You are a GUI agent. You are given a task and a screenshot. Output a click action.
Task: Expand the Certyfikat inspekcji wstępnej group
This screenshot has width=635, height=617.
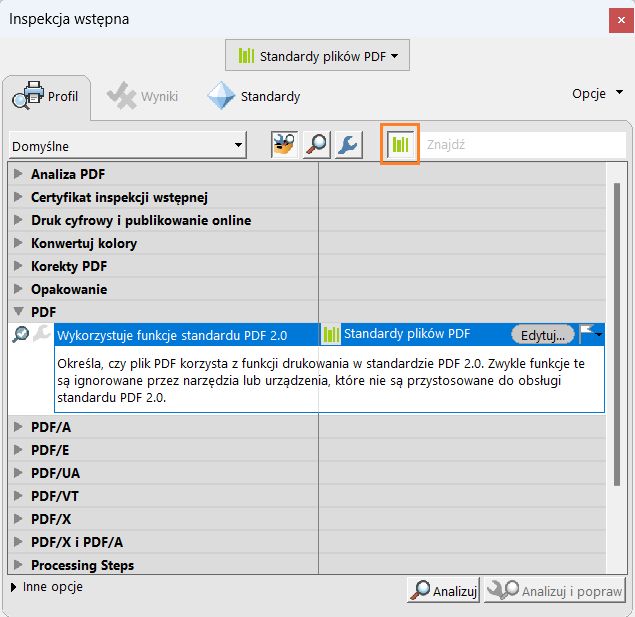[x=18, y=197]
